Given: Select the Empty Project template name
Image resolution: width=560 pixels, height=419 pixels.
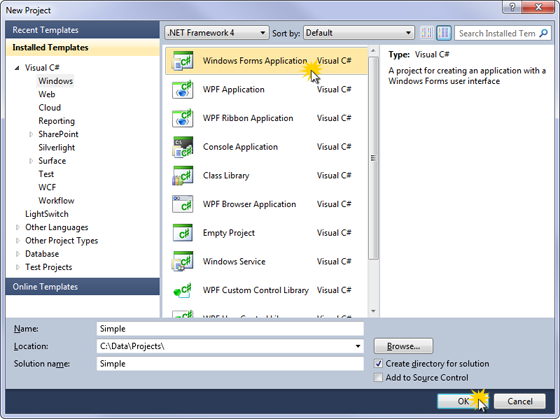Looking at the screenshot, I should pos(229,233).
